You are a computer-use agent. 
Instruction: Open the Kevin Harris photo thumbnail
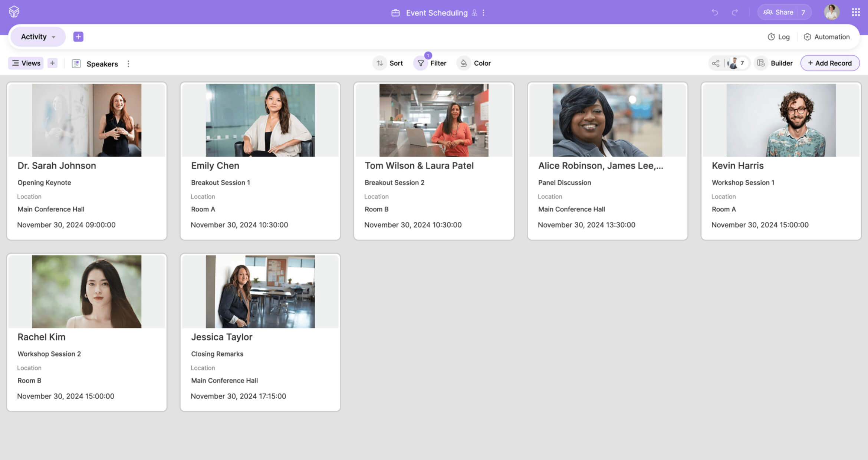pos(781,120)
